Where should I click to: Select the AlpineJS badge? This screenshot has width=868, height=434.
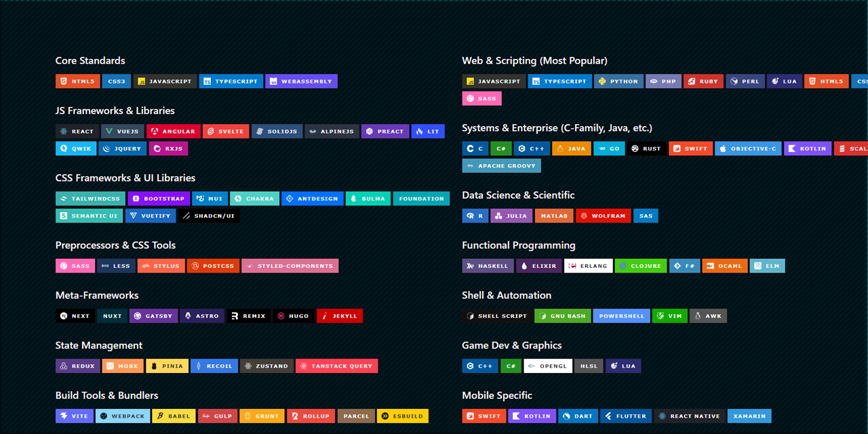[x=332, y=132]
